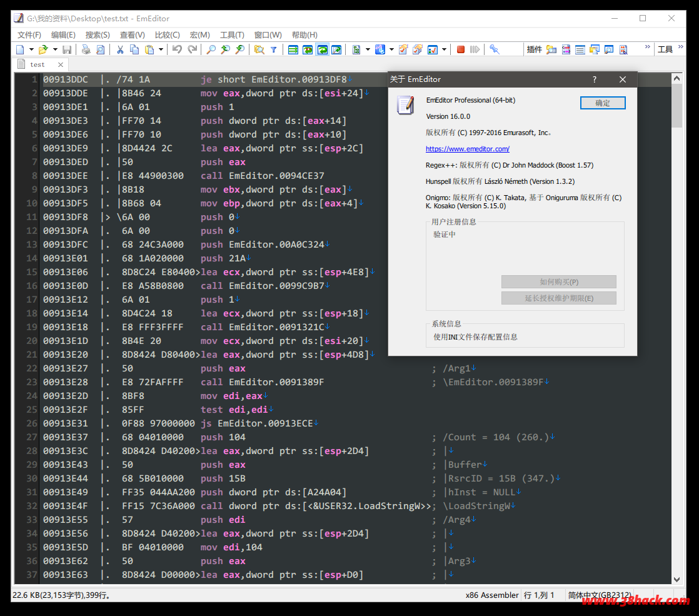Open the New file type dropdown arrow

[x=31, y=49]
